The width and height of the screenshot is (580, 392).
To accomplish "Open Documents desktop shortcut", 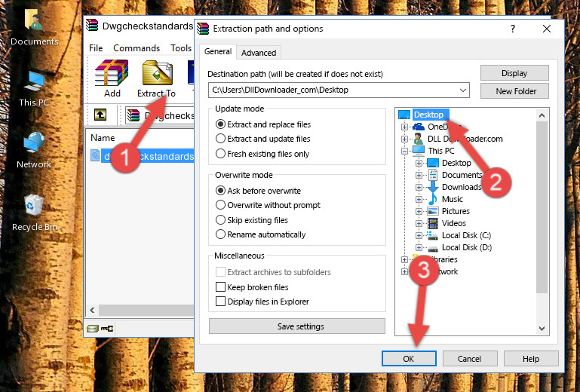I will (34, 27).
